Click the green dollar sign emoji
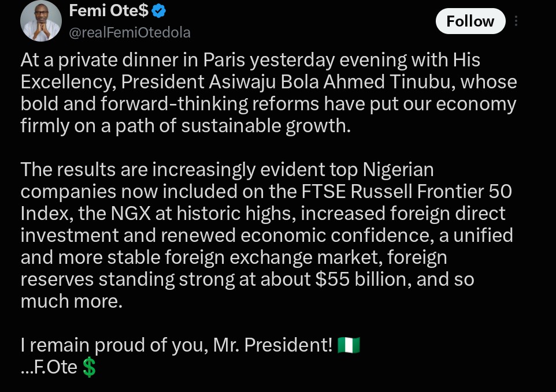 point(88,367)
